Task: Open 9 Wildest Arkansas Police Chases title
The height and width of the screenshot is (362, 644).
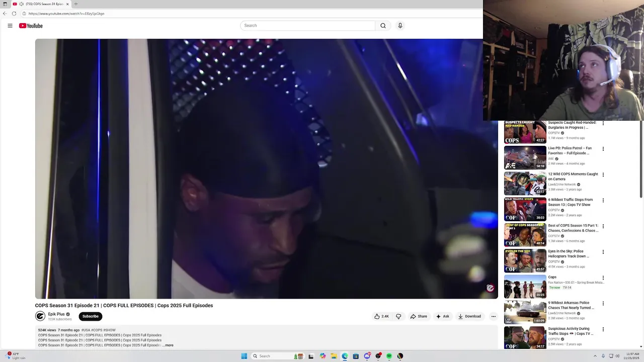Action: [x=571, y=305]
